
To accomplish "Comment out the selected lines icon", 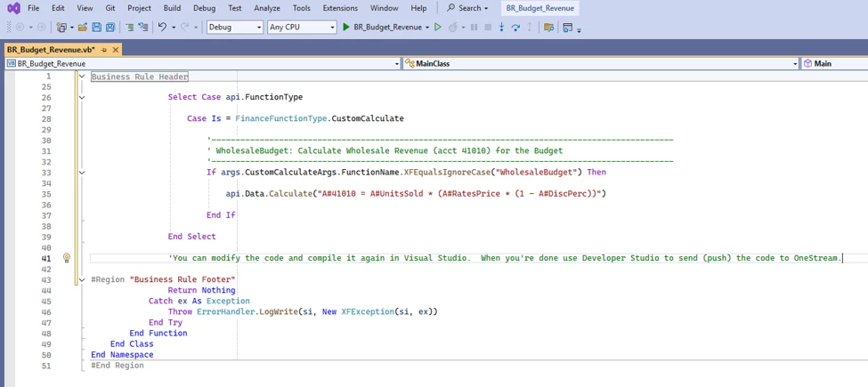I will (130, 27).
